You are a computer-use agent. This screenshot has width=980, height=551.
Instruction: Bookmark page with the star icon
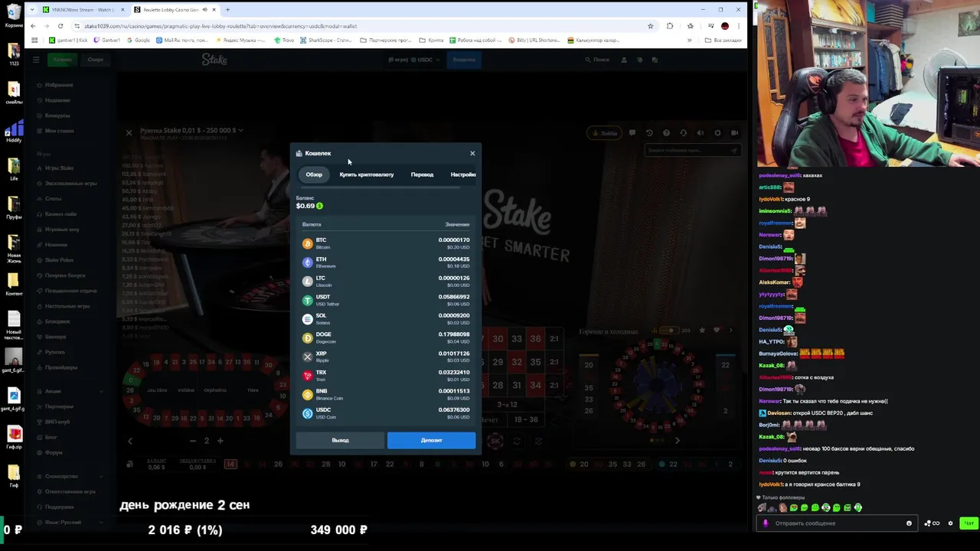point(651,26)
